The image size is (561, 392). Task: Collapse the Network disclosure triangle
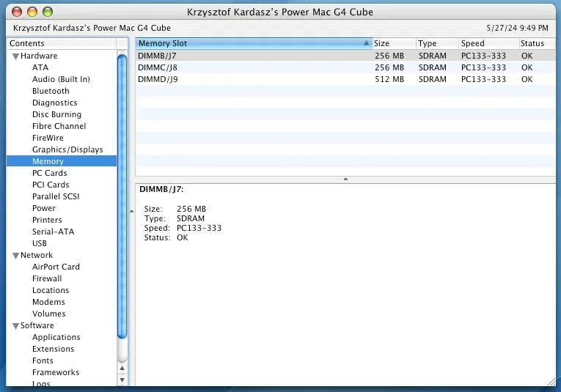pos(15,256)
